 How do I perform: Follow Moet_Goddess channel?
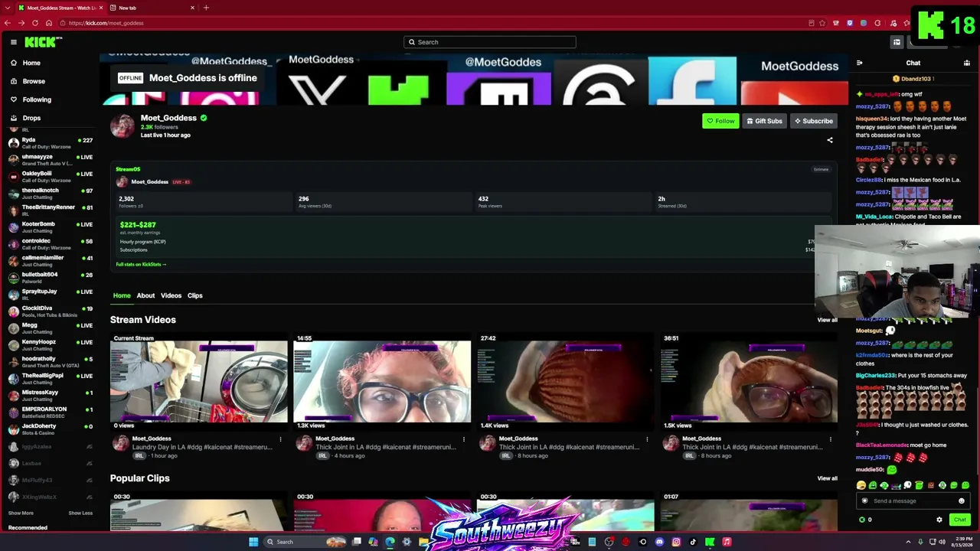click(x=720, y=121)
